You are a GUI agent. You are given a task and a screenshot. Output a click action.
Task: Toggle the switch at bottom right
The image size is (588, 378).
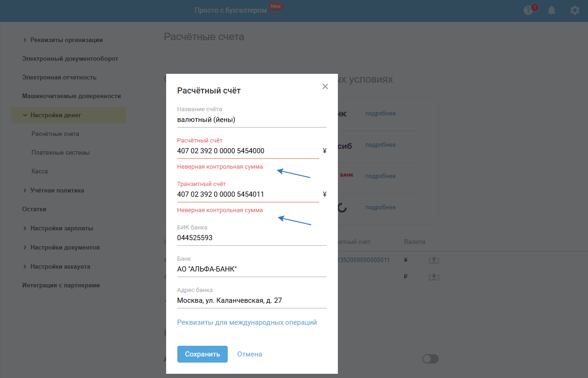tap(430, 359)
